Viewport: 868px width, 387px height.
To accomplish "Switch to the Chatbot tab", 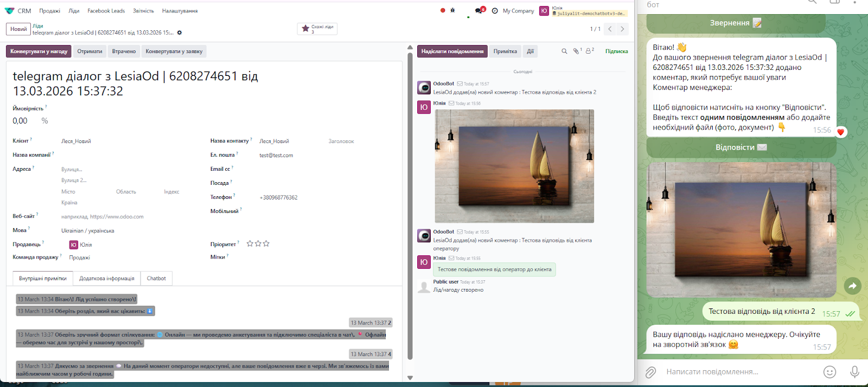I will [156, 279].
